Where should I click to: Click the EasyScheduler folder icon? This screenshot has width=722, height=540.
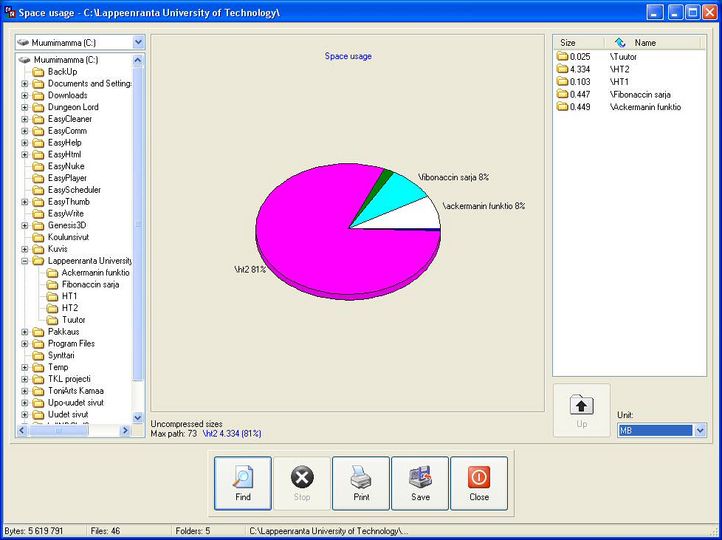pos(38,190)
